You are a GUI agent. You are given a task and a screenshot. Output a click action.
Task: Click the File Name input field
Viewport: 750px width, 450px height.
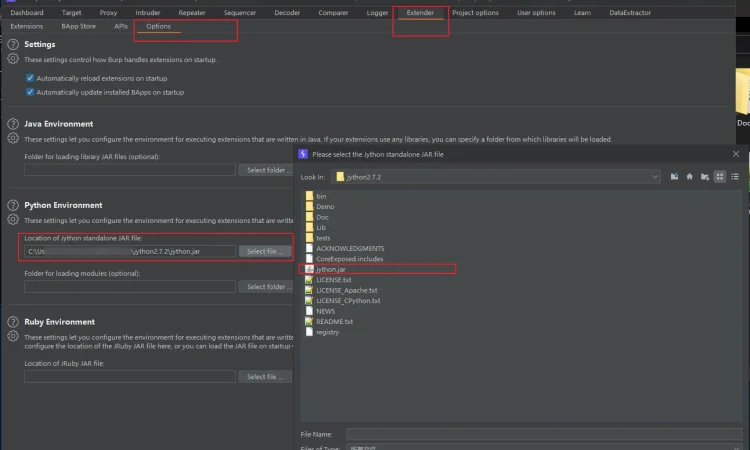(544, 434)
